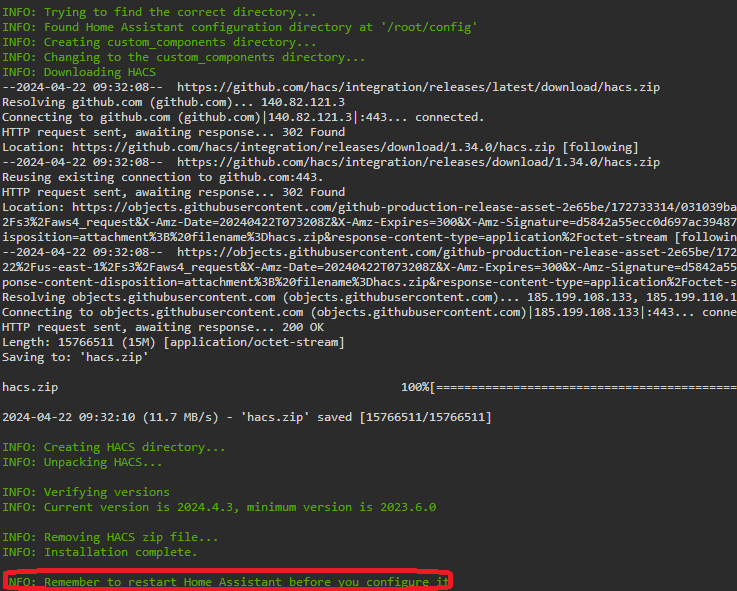Click the releases/latest/download/hacs.zip URL
Image resolution: width=737 pixels, height=591 pixels.
click(418, 87)
